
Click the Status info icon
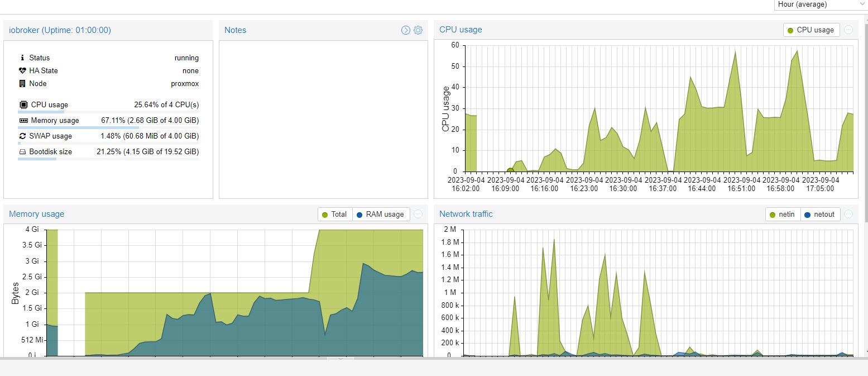(x=22, y=58)
